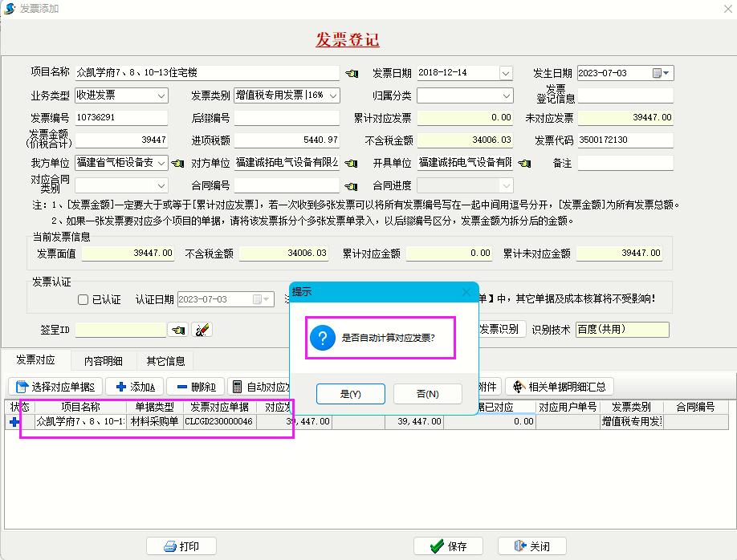
Task: Click the 添加 plus toolbar button
Action: click(134, 387)
